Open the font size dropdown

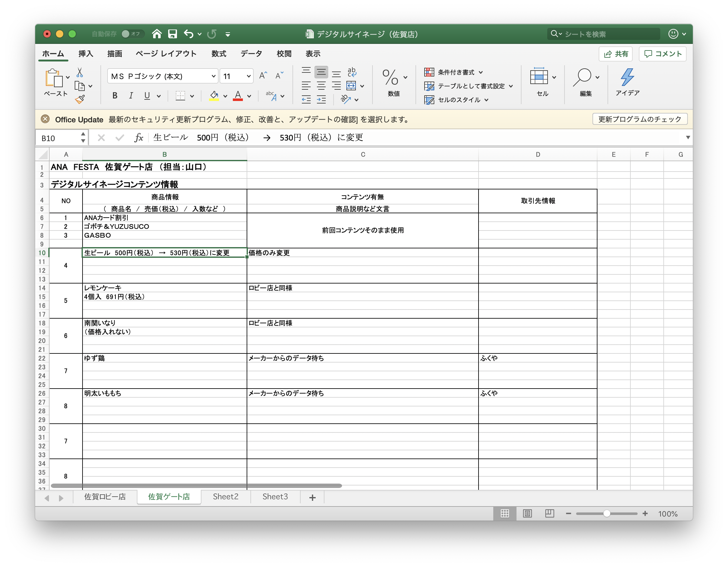point(249,76)
